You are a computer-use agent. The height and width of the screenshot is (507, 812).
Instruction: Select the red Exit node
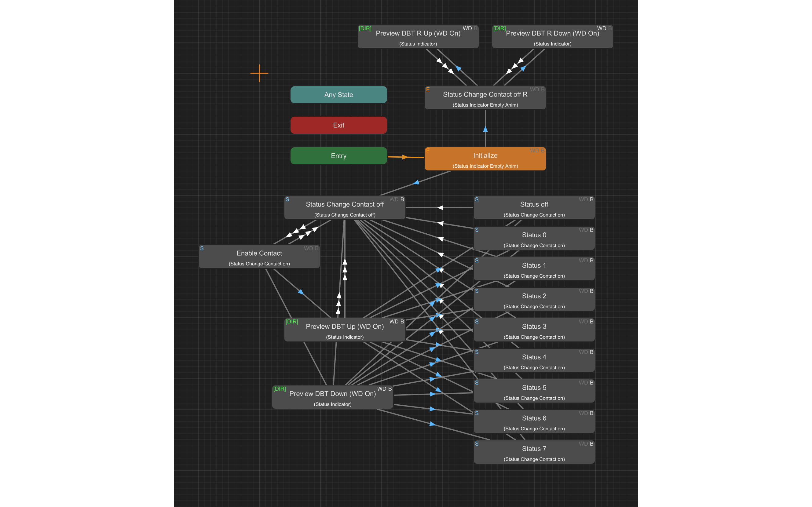point(338,125)
